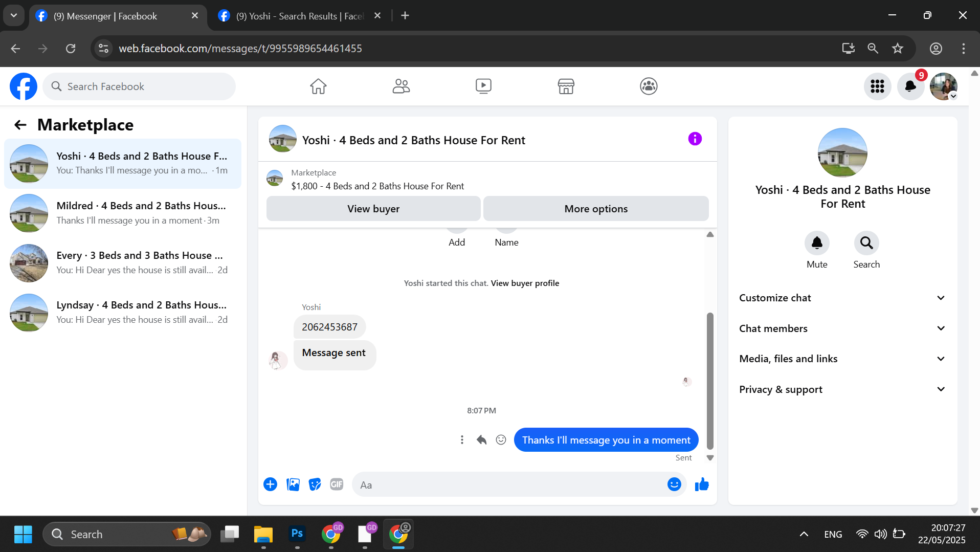Open the $1,800 house listing link
Image resolution: width=980 pixels, height=552 pixels.
point(377,186)
